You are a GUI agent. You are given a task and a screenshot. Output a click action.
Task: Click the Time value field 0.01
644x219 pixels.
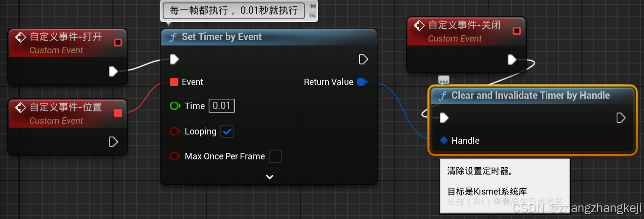point(222,106)
